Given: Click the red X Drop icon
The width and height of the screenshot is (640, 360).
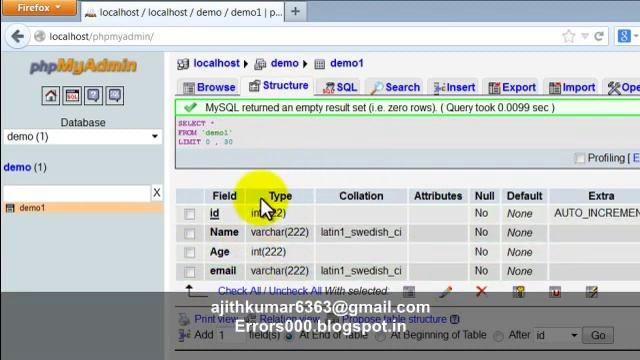Looking at the screenshot, I should 482,291.
